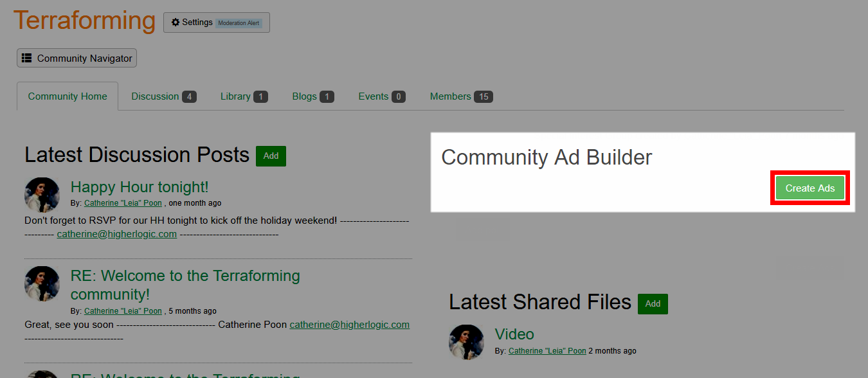
Task: Open the Discussion tab
Action: point(163,96)
